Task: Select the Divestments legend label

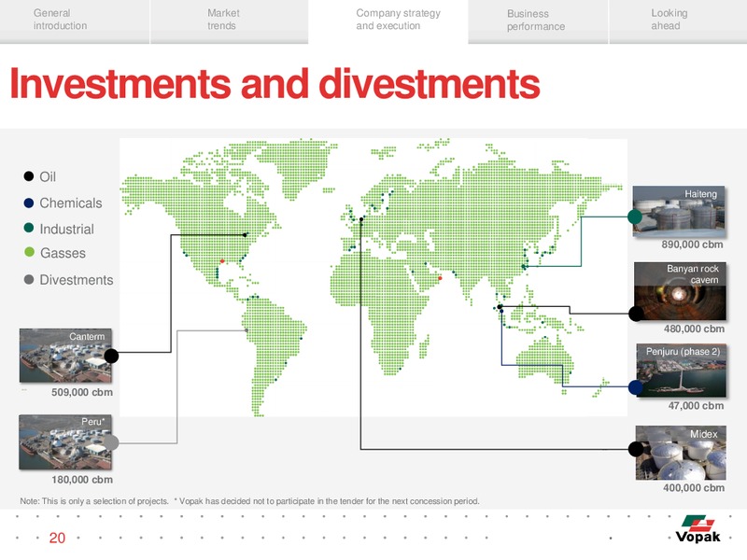Action: (x=77, y=280)
